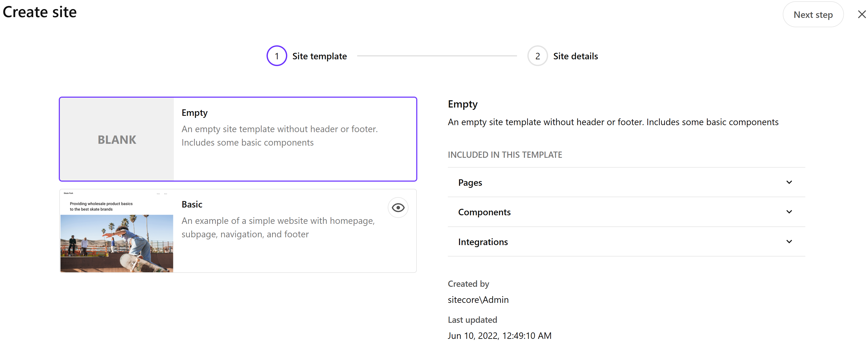Click the Empty heading in the details pane
Screen dimensions: 868x357
[x=462, y=104]
